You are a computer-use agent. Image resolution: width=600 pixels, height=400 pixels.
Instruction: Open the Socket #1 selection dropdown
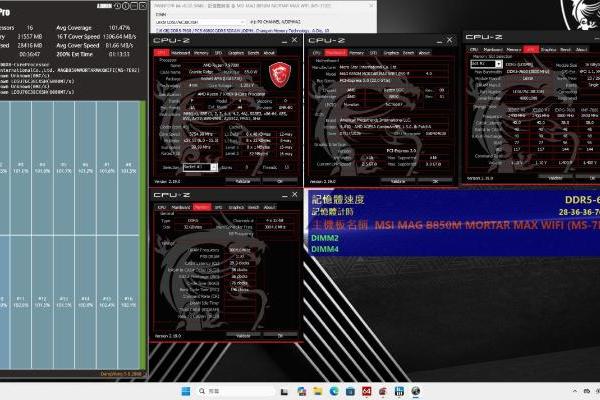tap(200, 167)
